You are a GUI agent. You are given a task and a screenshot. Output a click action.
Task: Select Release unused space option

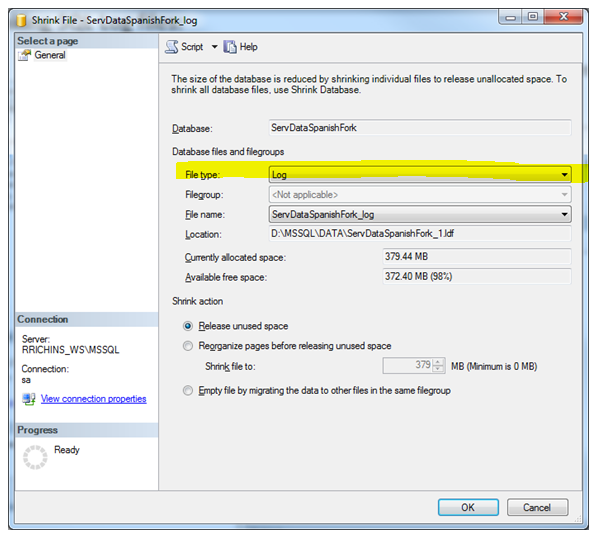click(x=188, y=326)
